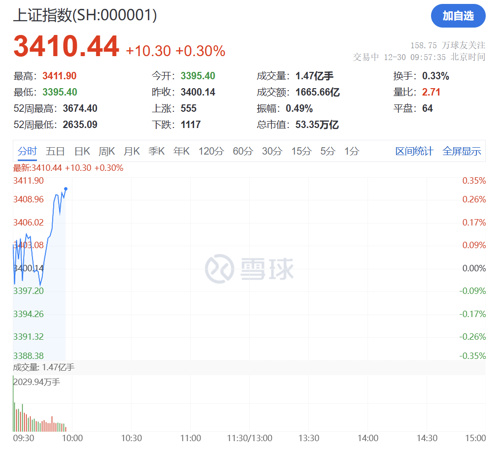Open the 日K chart tab
Screen dimensions: 500x451
tap(82, 151)
